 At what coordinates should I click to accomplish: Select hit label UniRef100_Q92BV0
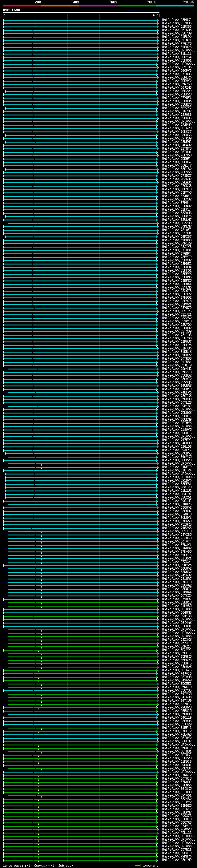176,481
